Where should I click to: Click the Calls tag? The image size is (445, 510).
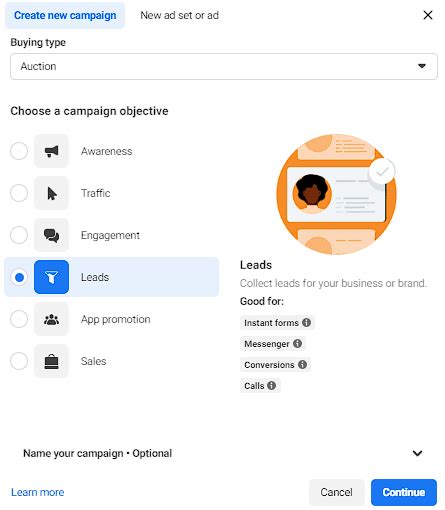pyautogui.click(x=260, y=385)
